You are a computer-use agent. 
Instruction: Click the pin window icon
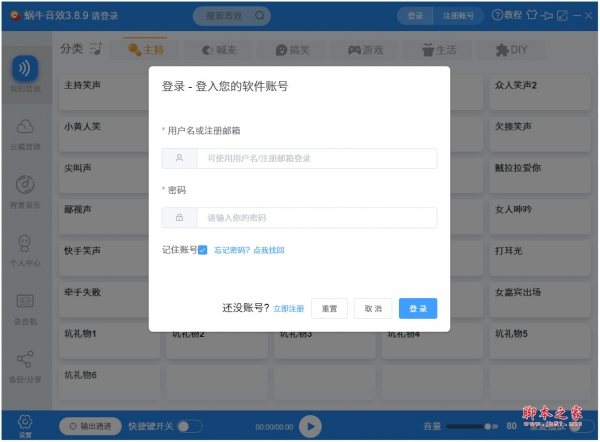point(546,16)
